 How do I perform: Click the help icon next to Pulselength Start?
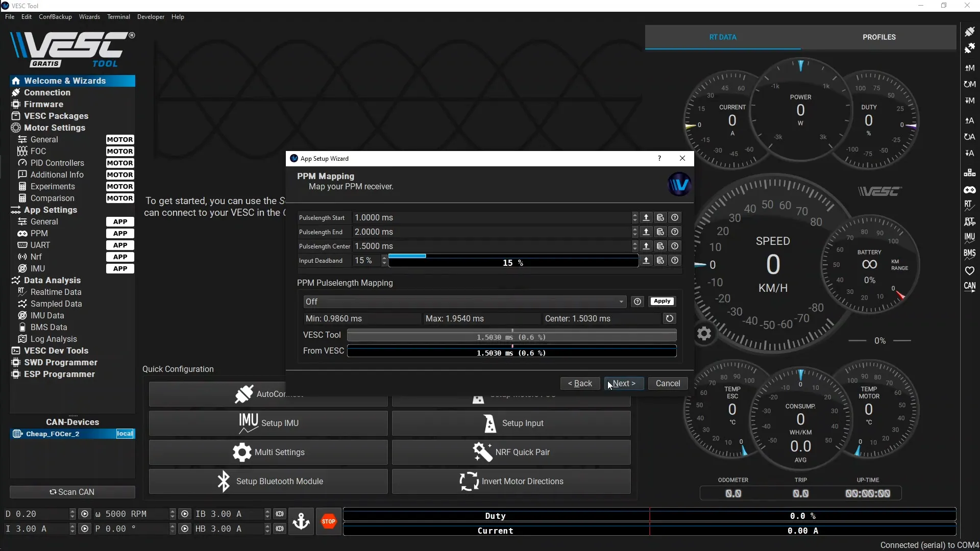(675, 217)
